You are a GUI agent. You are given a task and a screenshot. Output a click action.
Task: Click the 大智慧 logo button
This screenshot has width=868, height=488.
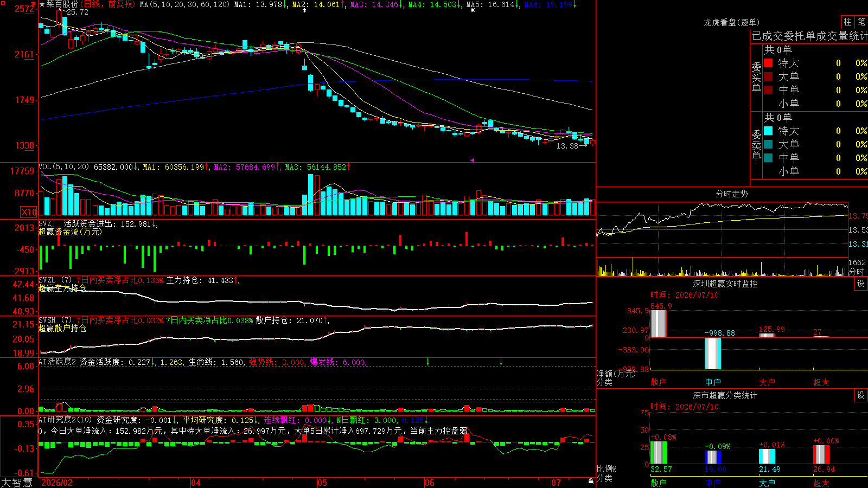pos(17,483)
